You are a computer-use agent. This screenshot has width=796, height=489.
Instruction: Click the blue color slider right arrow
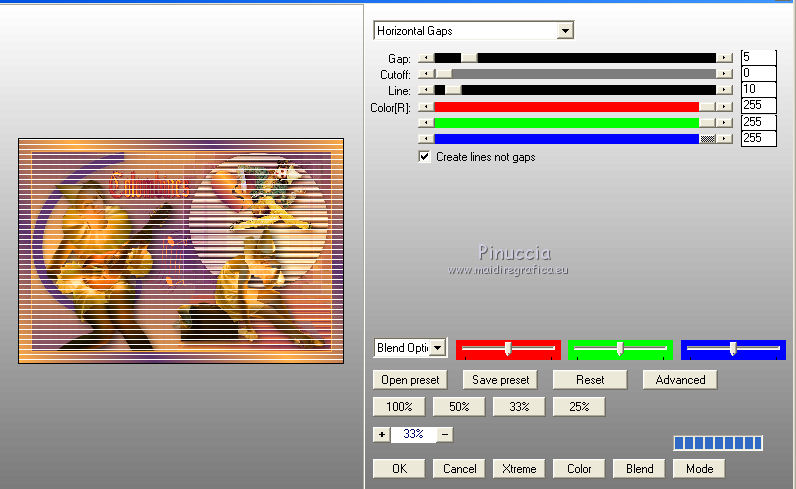click(724, 138)
